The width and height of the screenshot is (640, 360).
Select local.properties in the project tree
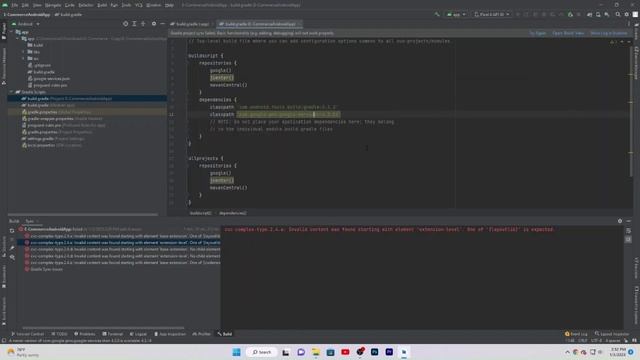(x=87, y=145)
